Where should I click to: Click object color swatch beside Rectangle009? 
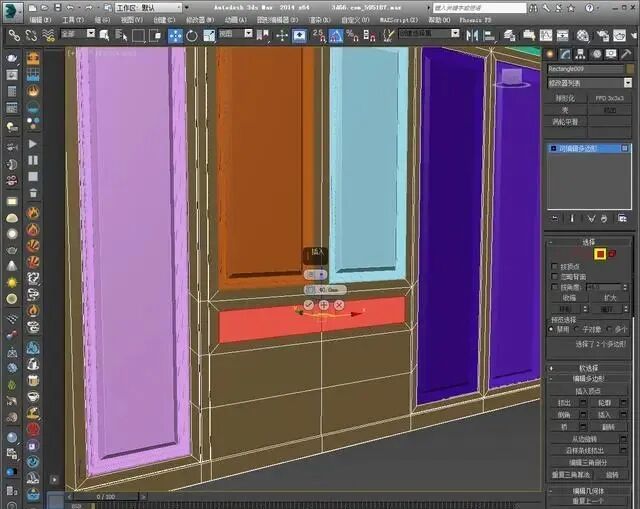pos(630,69)
